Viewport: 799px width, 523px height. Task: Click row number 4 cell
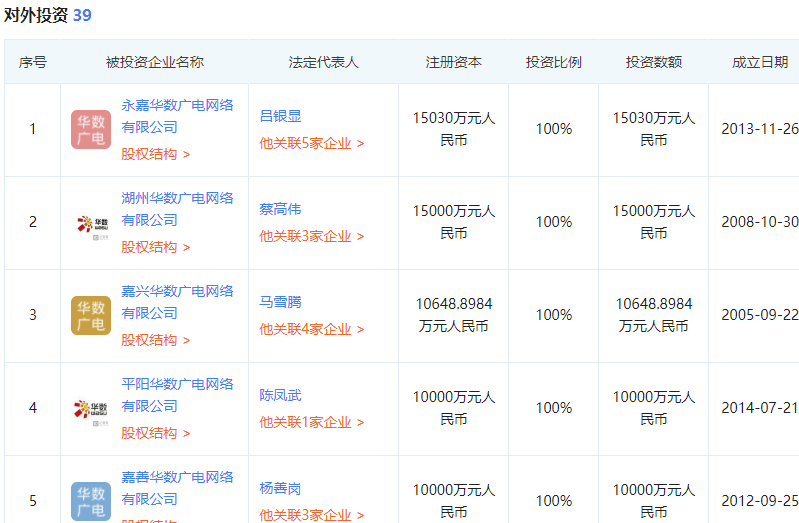click(x=33, y=408)
